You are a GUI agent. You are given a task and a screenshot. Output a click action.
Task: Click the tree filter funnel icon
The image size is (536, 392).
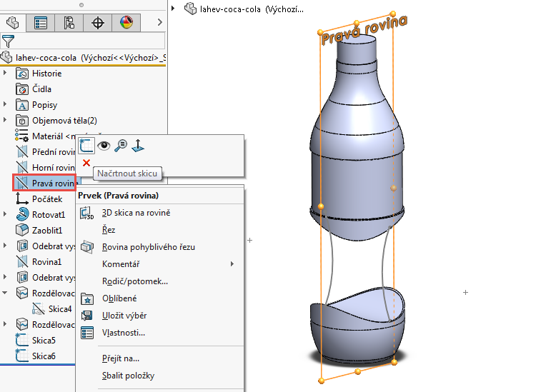coord(8,41)
